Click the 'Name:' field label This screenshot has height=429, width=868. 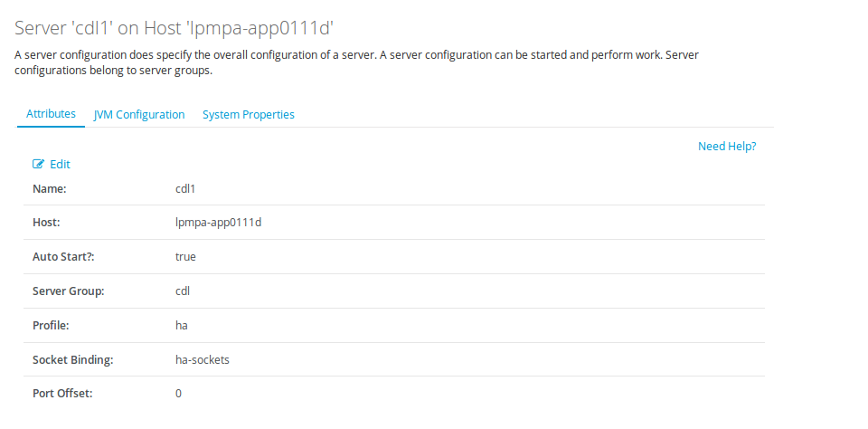[50, 188]
